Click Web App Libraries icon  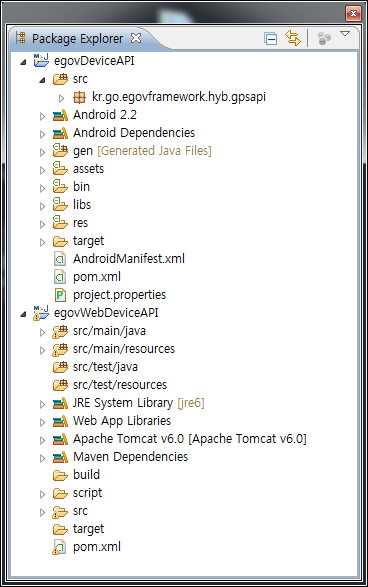60,421
